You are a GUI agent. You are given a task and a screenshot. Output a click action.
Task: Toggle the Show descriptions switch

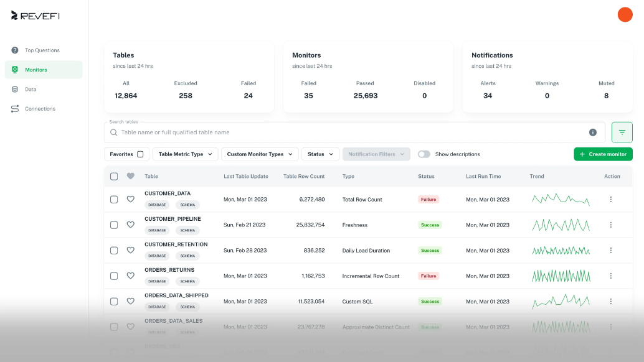pyautogui.click(x=424, y=154)
